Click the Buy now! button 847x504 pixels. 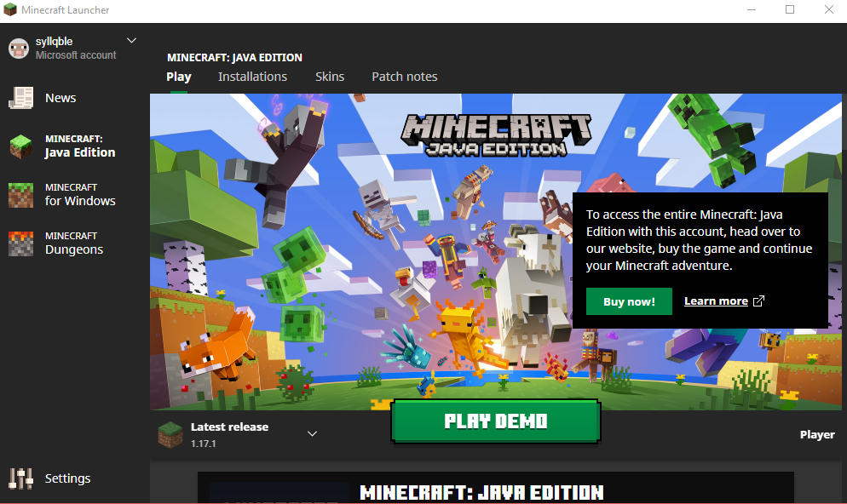pyautogui.click(x=629, y=301)
